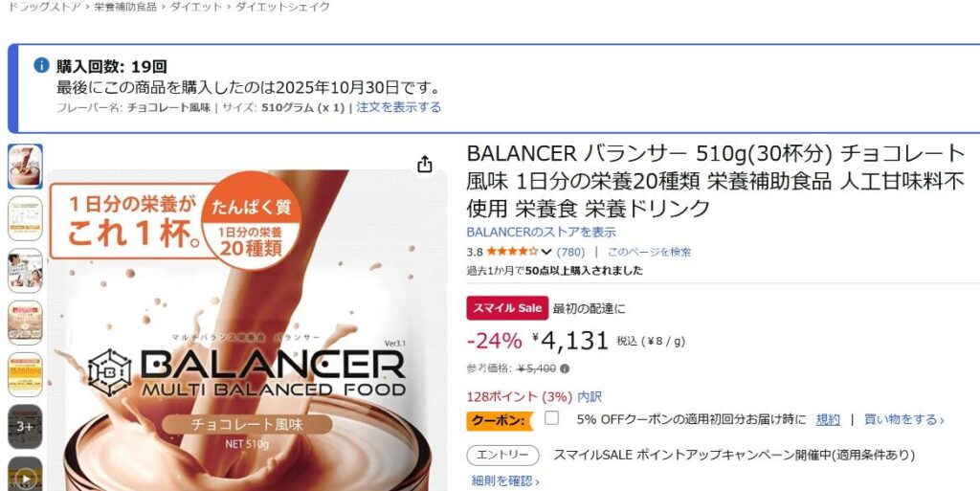980x491 pixels.
Task: Click the share icon above product image
Action: 425,164
